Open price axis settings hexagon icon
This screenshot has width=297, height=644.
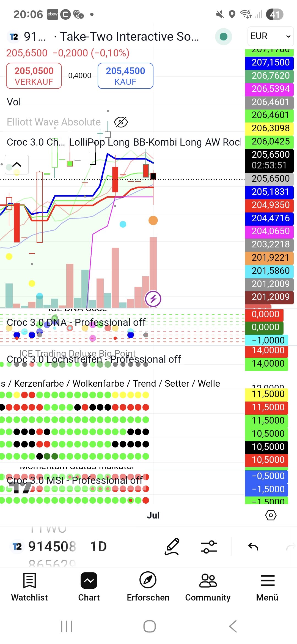[271, 515]
